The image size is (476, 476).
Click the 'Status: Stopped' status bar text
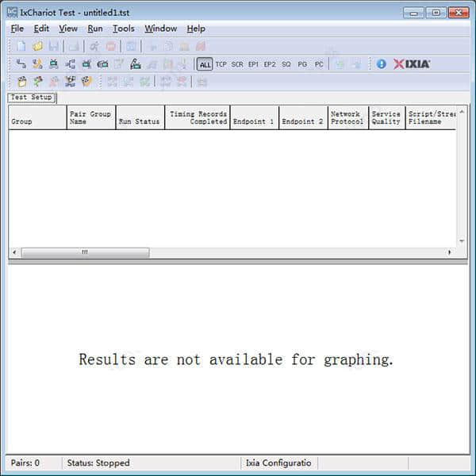pyautogui.click(x=98, y=463)
